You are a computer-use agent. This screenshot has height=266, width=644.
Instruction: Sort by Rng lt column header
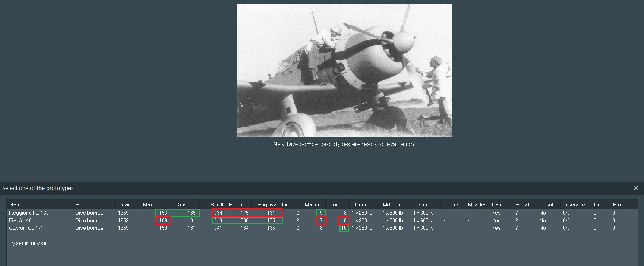(x=212, y=204)
